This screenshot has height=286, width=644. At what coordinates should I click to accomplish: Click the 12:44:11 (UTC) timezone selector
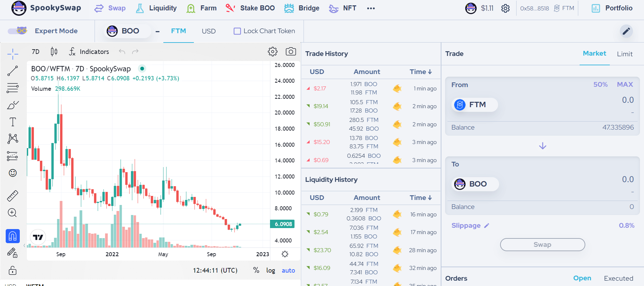215,270
